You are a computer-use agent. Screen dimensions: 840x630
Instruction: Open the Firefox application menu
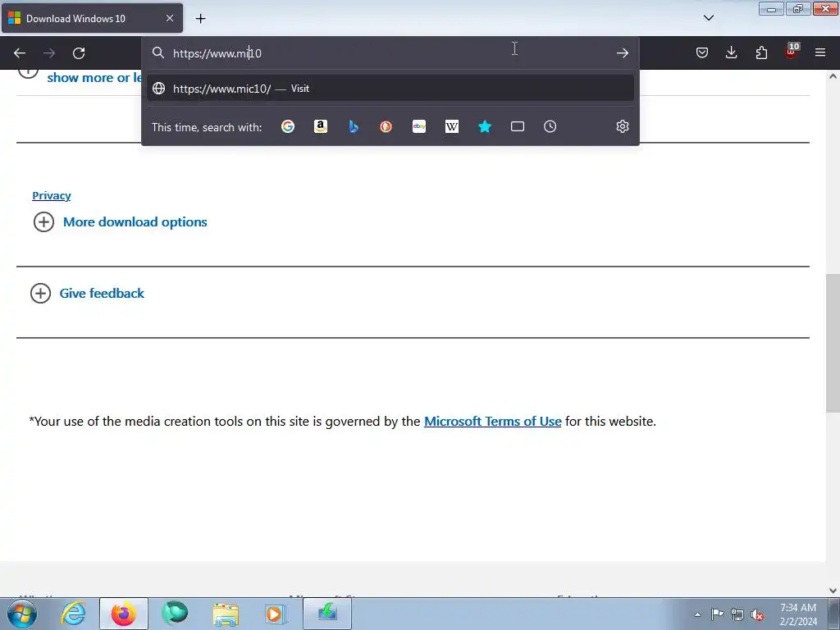point(820,52)
